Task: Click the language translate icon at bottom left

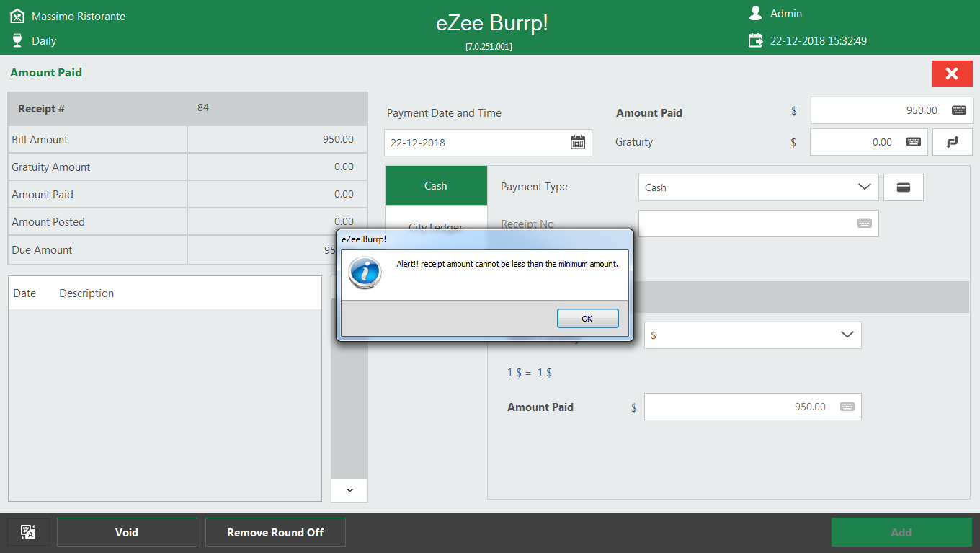Action: click(x=28, y=532)
